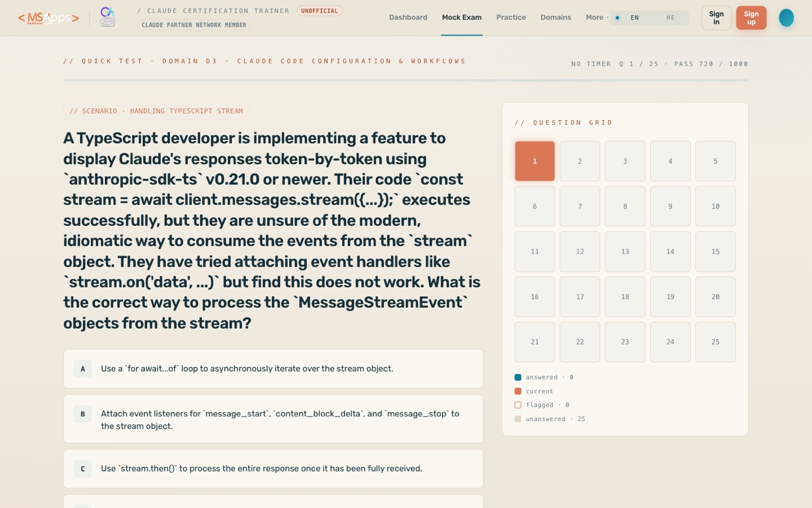Click the orange 'current' legend swatch
812x508 pixels.
518,391
